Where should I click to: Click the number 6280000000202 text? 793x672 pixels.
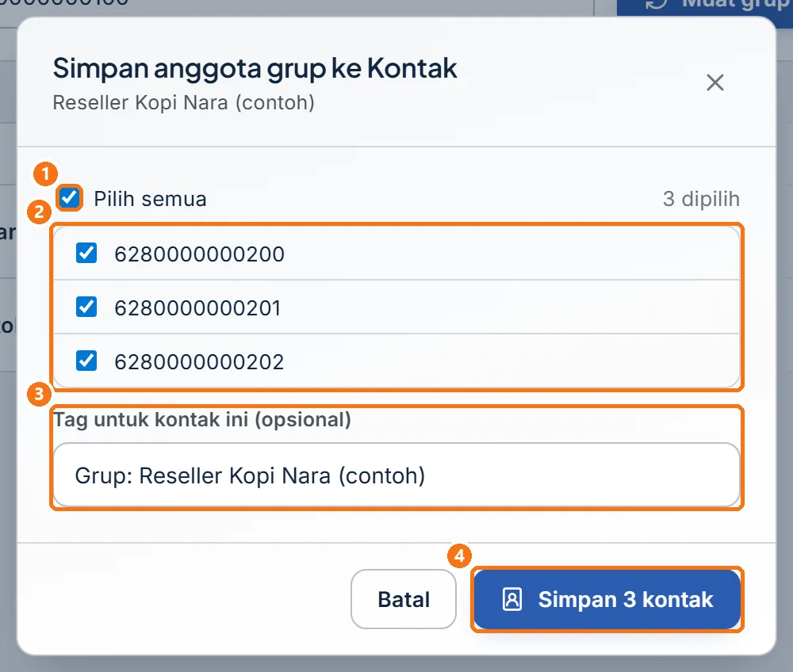pyautogui.click(x=199, y=362)
